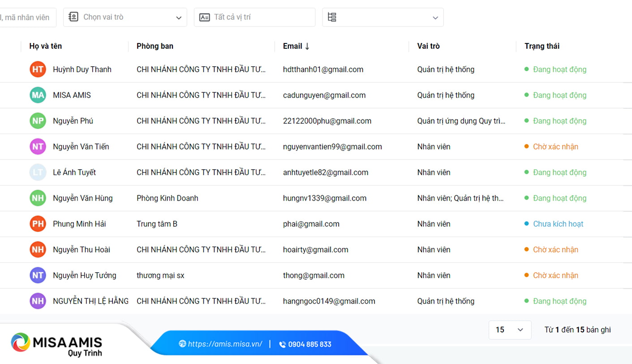
Task: Click the sort arrow beside Email header
Action: click(307, 46)
